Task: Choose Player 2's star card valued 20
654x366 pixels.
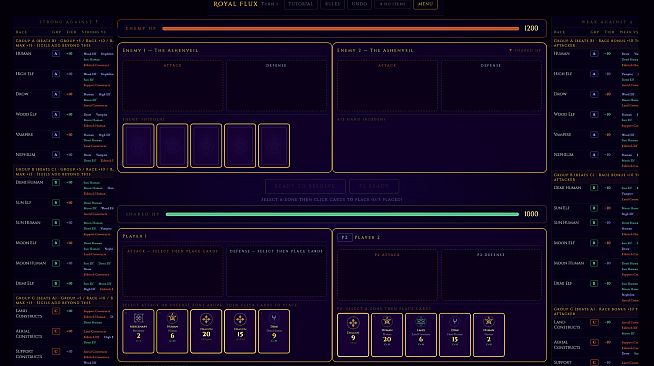Action: pos(387,335)
